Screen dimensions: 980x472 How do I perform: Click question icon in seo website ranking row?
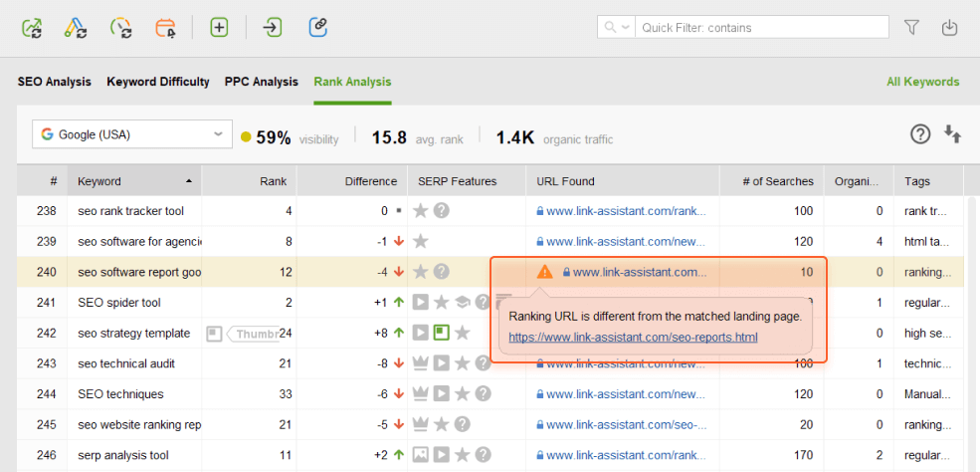[x=462, y=424]
